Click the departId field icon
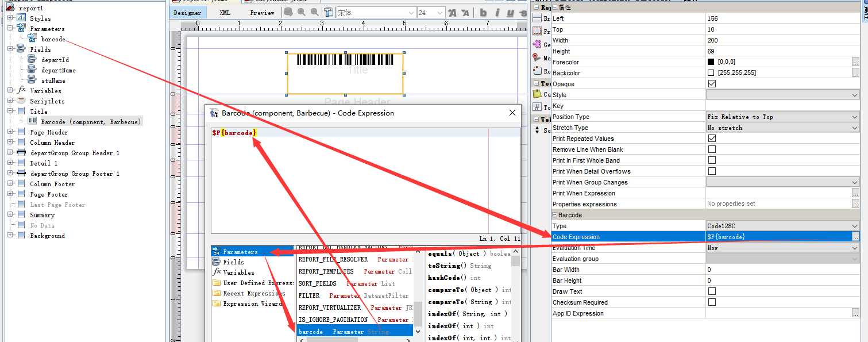 coord(32,60)
